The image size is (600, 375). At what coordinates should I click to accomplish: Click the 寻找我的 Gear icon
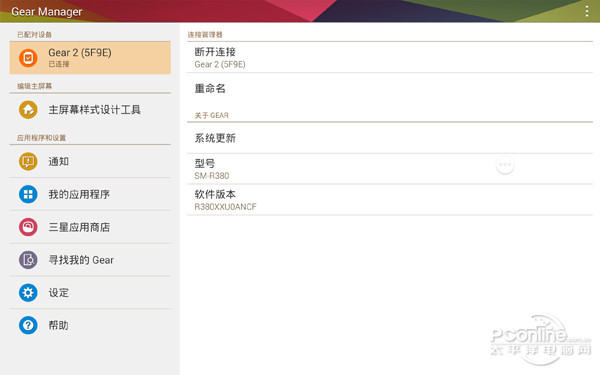point(28,260)
